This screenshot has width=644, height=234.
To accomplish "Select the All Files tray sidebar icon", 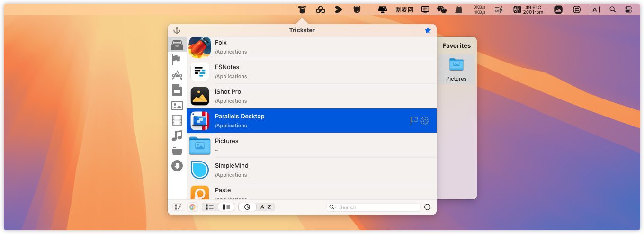I will [x=177, y=45].
